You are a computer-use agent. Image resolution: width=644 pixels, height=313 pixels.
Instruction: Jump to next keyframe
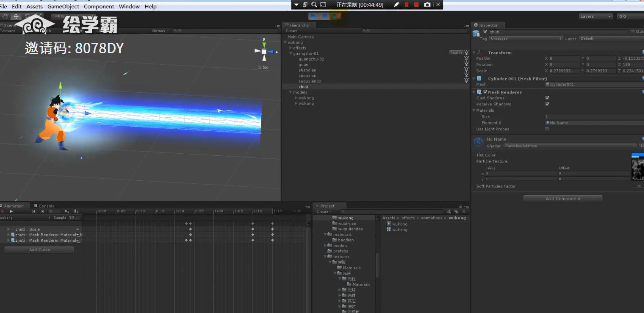tap(42, 212)
